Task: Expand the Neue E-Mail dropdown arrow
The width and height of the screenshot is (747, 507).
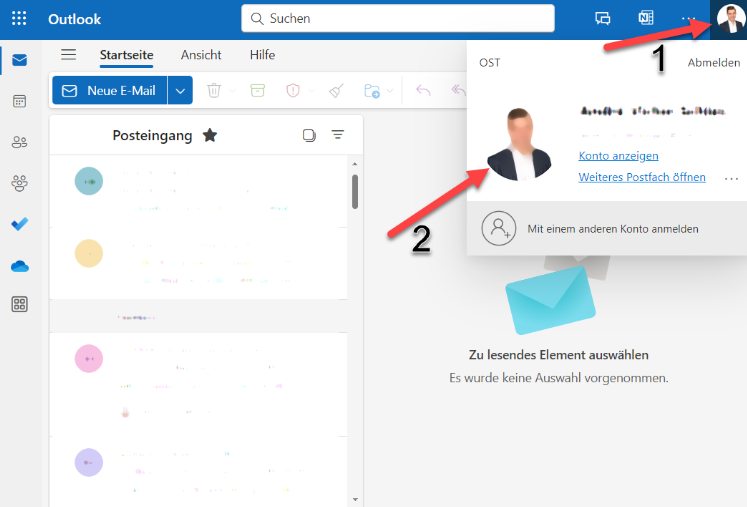Action: pos(180,90)
